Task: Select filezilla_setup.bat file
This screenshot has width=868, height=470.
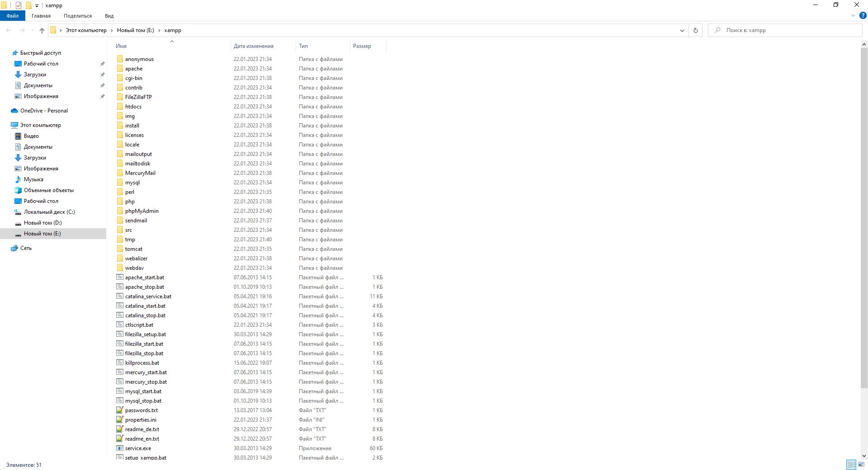Action: [x=146, y=334]
